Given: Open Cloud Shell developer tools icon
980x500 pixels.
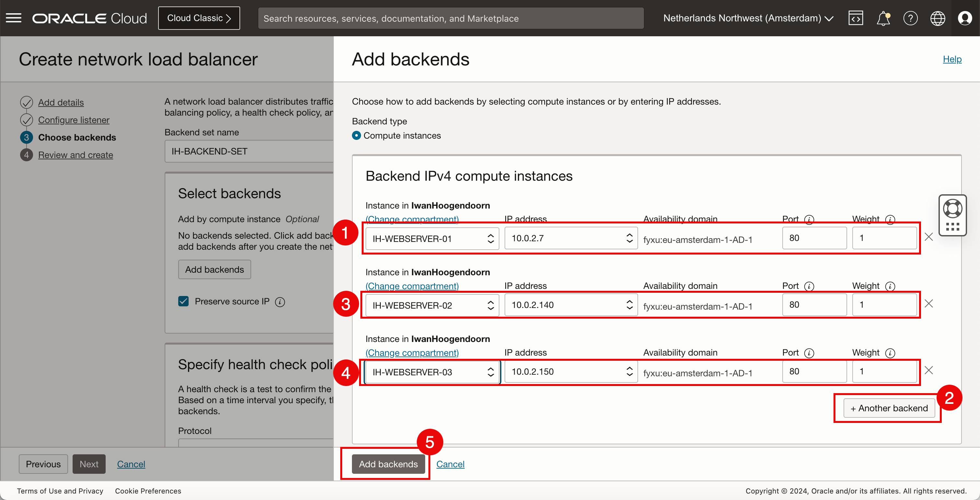Looking at the screenshot, I should pos(855,18).
